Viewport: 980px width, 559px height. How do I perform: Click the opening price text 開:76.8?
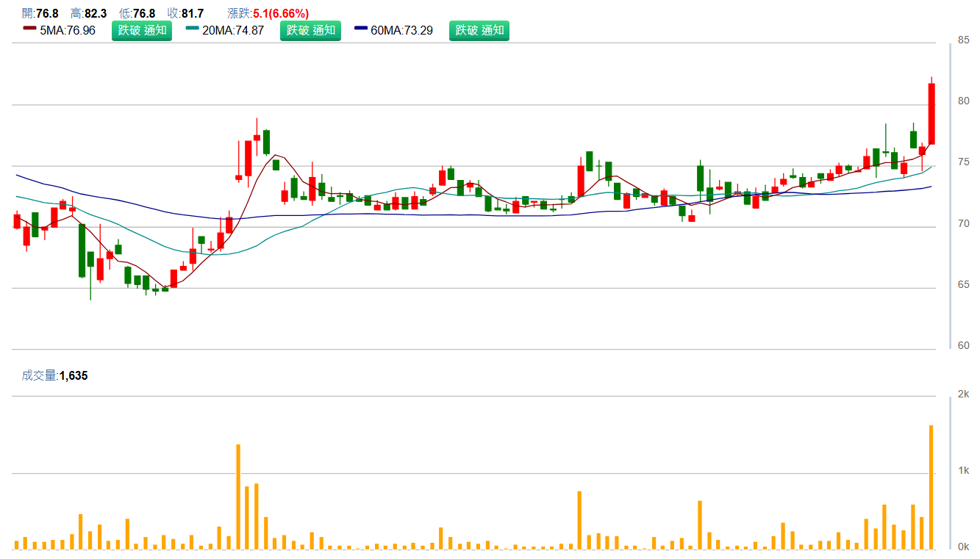click(x=40, y=13)
